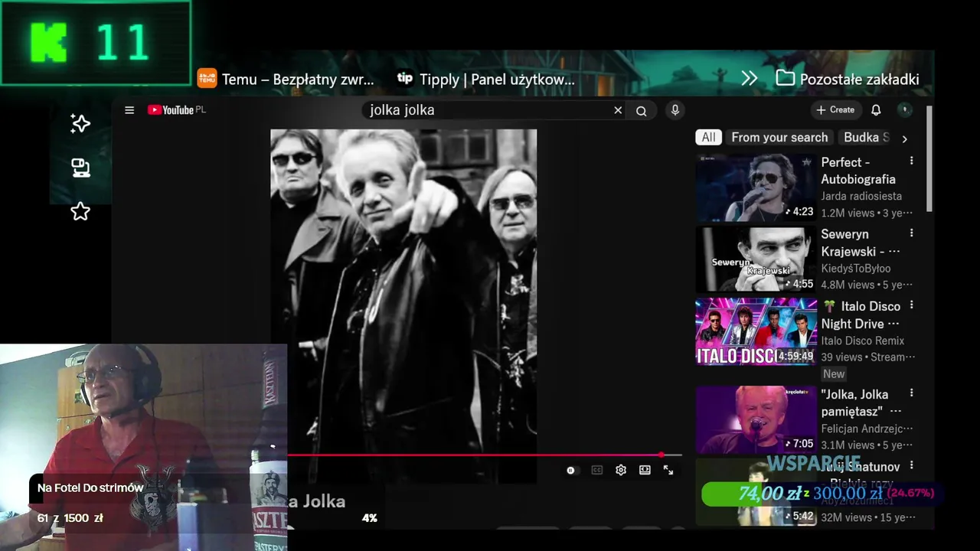Image resolution: width=980 pixels, height=551 pixels.
Task: Open options menu for 'Jolka, Jolka pamiętasz'
Action: point(911,393)
